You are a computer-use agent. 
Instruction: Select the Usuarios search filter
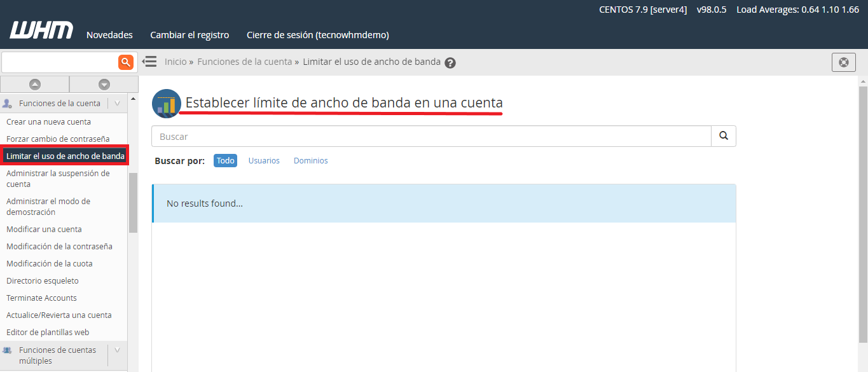tap(264, 161)
